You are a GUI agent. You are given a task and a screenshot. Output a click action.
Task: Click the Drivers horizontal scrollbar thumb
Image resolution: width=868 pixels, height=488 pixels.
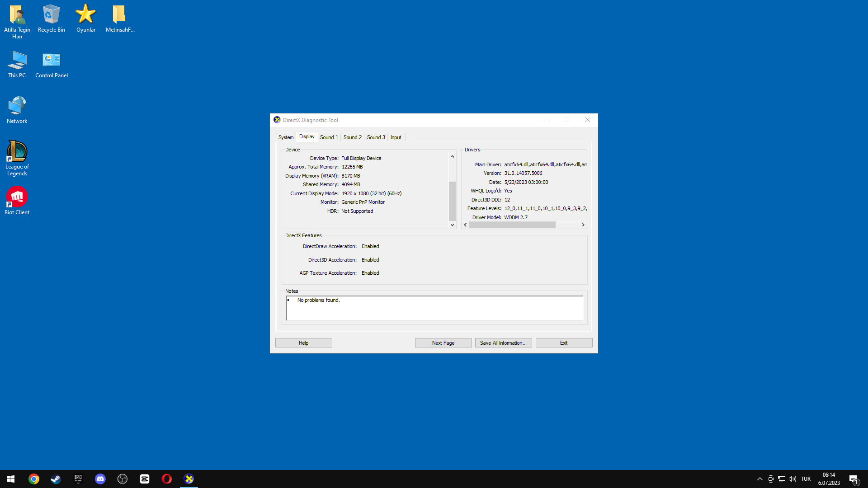512,225
